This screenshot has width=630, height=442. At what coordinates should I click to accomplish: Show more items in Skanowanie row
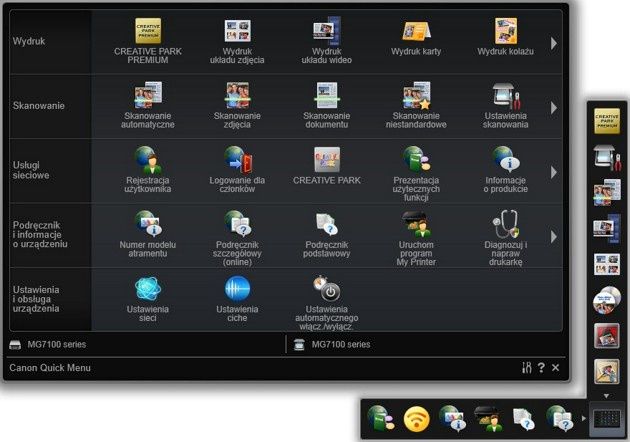click(554, 108)
